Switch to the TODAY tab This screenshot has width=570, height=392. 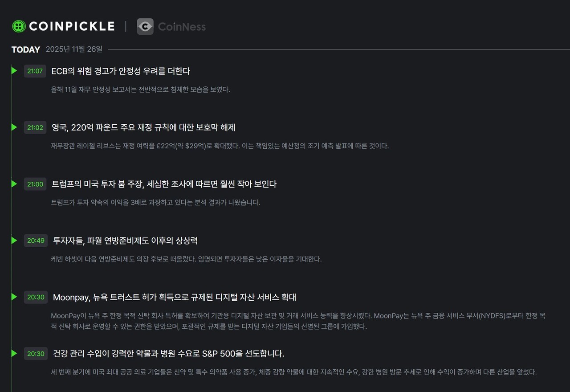(25, 49)
